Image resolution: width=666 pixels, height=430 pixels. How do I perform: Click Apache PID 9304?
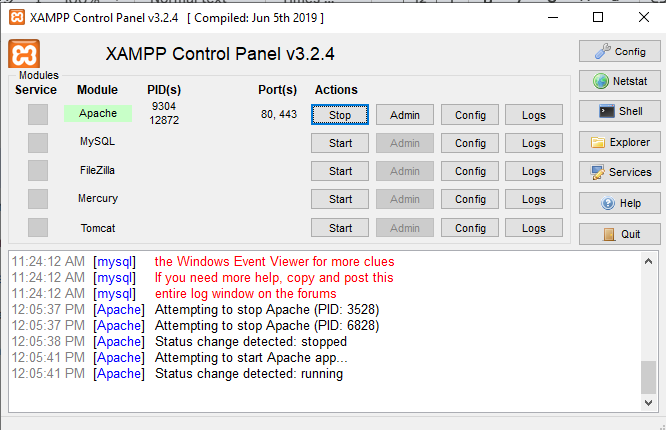[x=164, y=106]
